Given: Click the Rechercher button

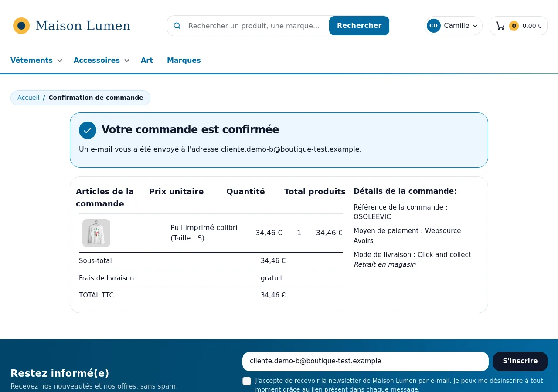Looking at the screenshot, I should pos(359,26).
